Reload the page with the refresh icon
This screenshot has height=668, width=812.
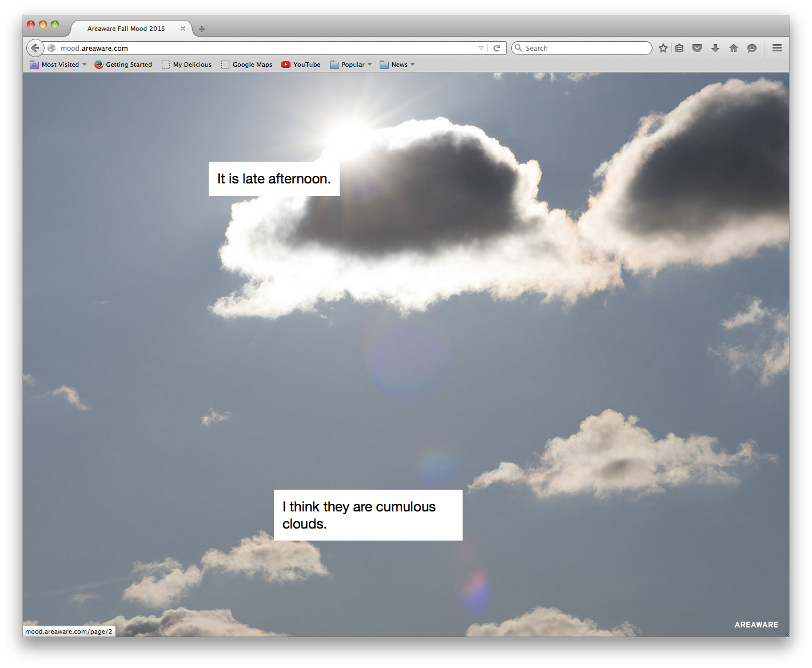[x=497, y=48]
